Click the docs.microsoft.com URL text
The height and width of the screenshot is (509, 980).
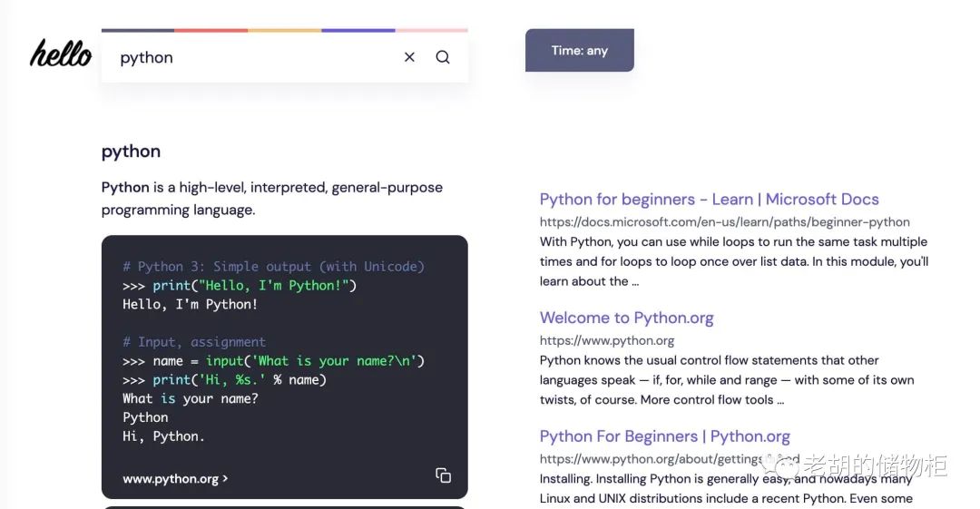tap(724, 222)
